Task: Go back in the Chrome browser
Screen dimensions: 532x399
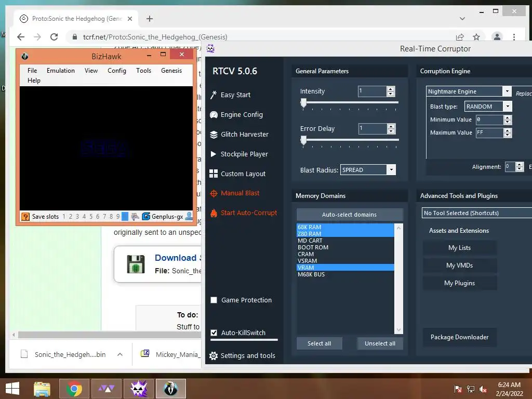Action: click(x=21, y=37)
